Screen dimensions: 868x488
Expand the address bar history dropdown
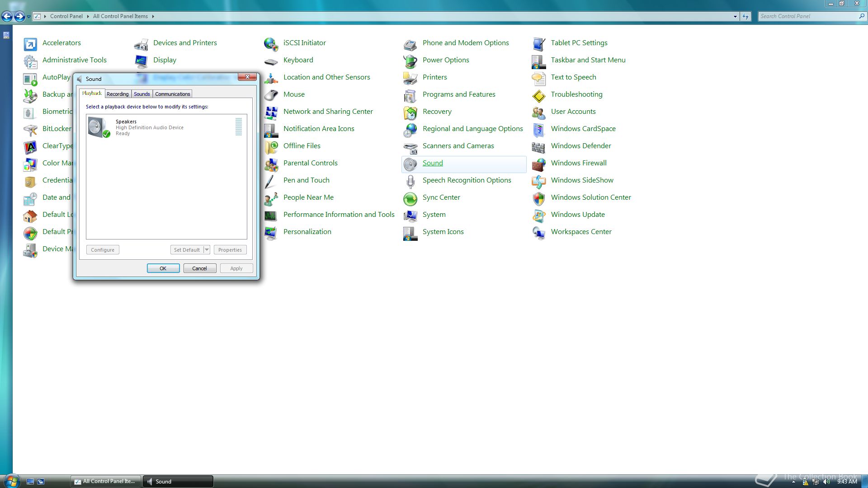(735, 16)
